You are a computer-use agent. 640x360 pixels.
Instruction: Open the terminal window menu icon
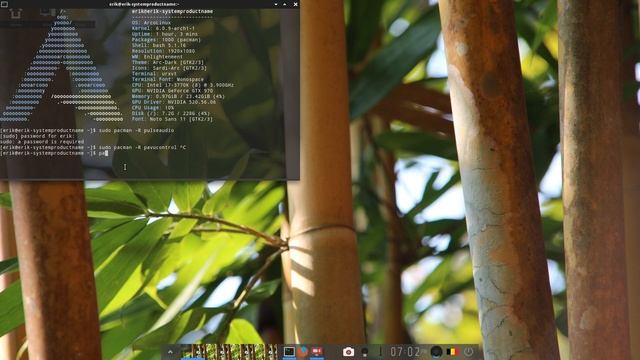4,4
